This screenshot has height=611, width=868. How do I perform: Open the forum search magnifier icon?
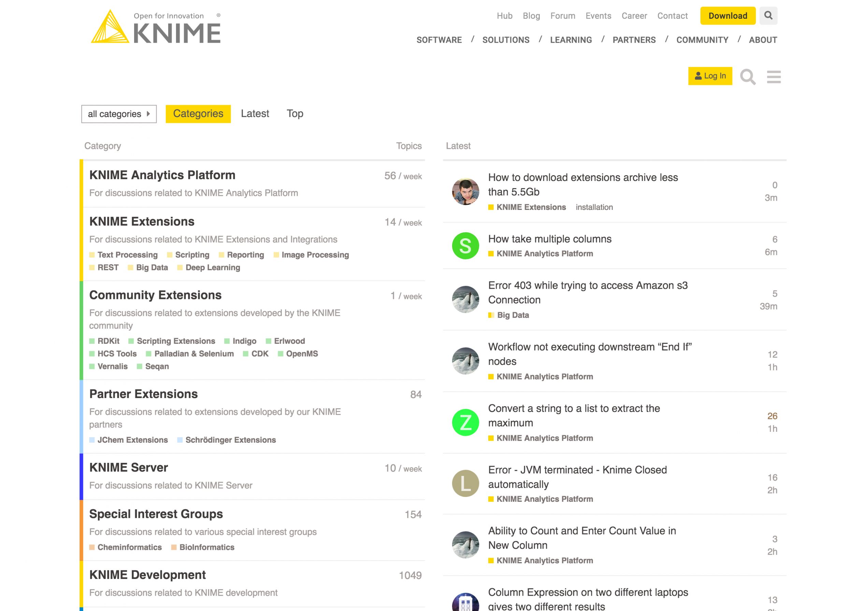(748, 77)
